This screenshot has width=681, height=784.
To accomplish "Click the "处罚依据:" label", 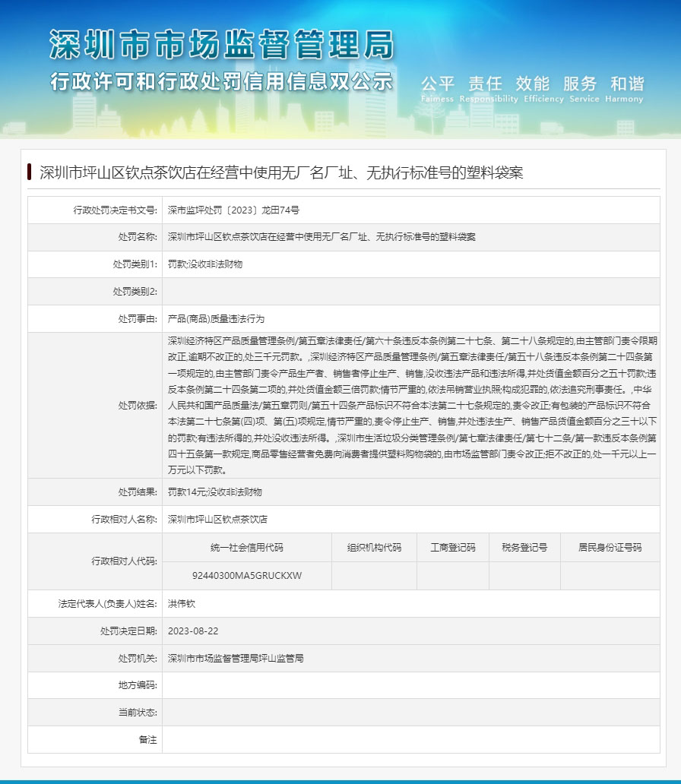I will tap(138, 406).
